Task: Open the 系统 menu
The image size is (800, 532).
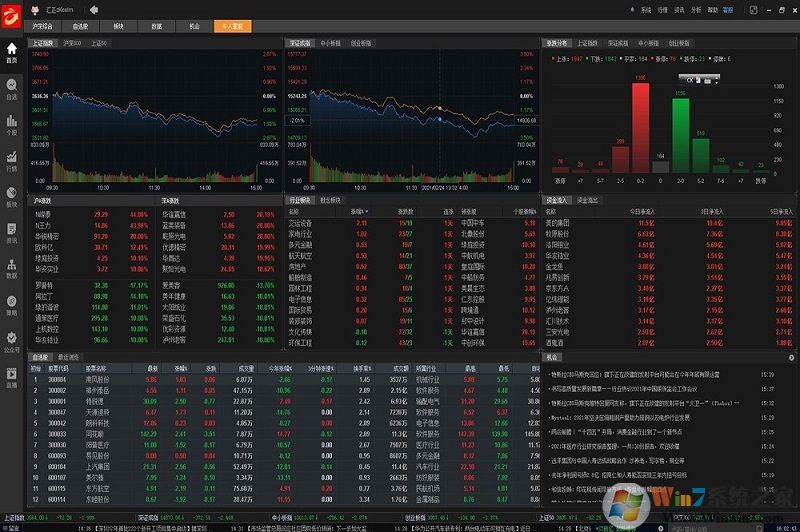Action: [x=646, y=10]
